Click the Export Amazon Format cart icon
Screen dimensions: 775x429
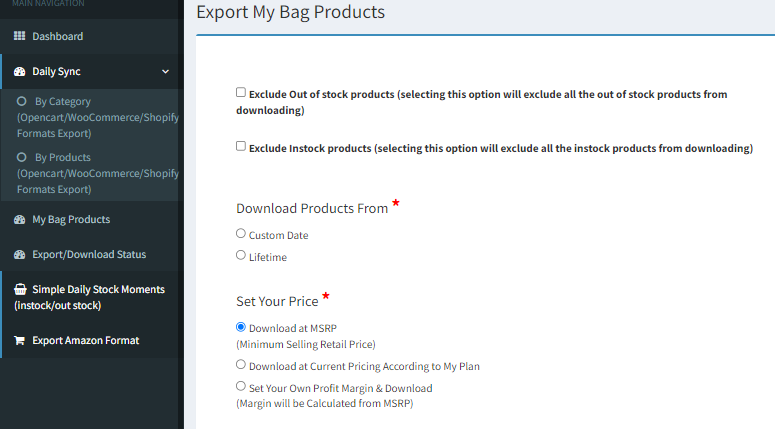pyautogui.click(x=19, y=341)
